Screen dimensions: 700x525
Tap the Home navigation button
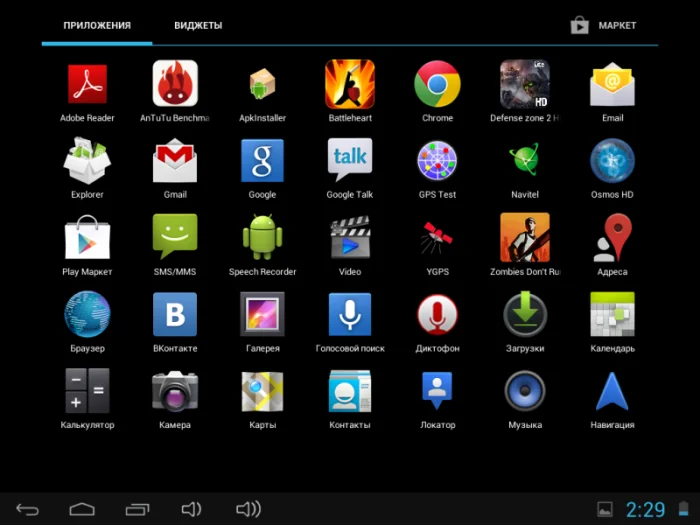pyautogui.click(x=82, y=509)
